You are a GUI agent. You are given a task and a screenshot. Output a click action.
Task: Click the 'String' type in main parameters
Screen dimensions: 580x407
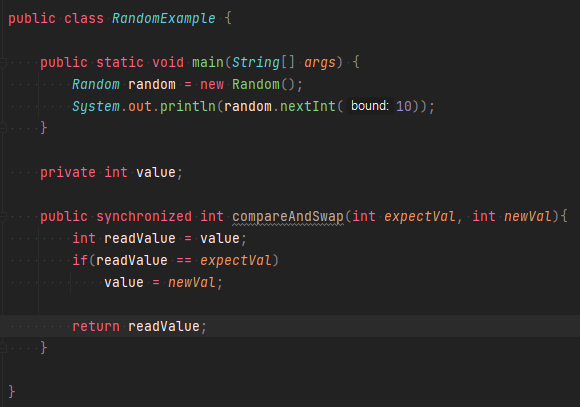[256, 62]
